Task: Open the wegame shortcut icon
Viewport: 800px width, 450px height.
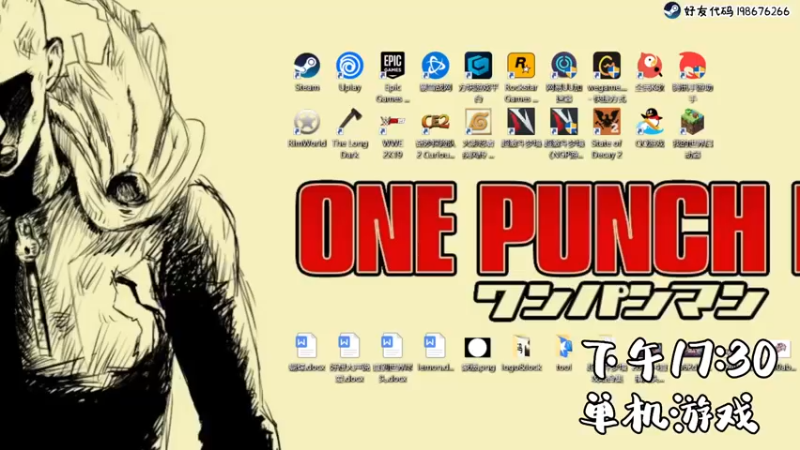Action: (x=607, y=66)
